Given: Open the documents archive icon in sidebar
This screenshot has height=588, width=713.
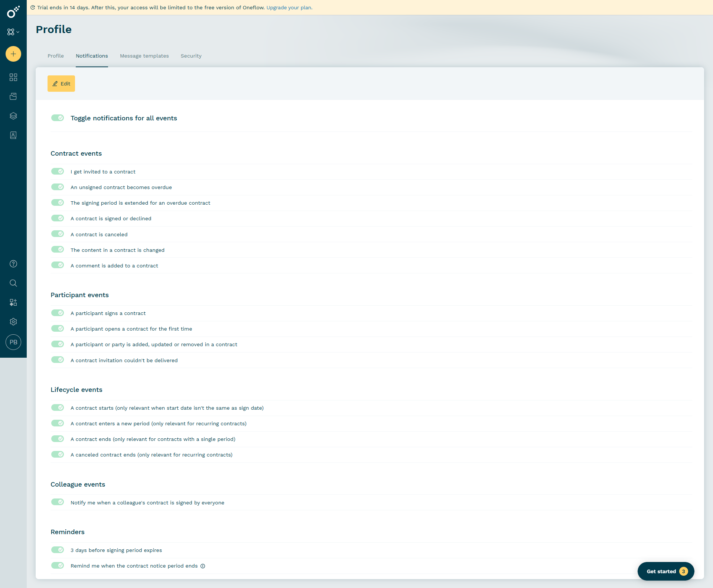Looking at the screenshot, I should coord(13,97).
